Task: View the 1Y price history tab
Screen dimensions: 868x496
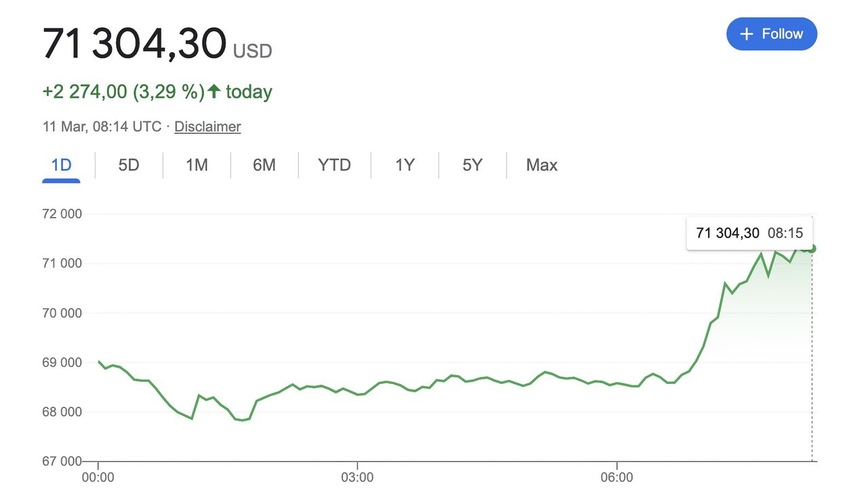Action: (405, 165)
